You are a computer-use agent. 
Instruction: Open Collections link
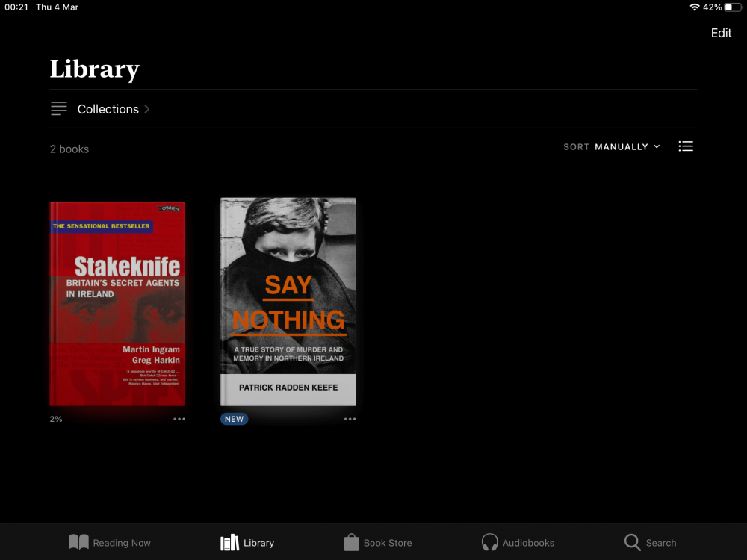108,109
